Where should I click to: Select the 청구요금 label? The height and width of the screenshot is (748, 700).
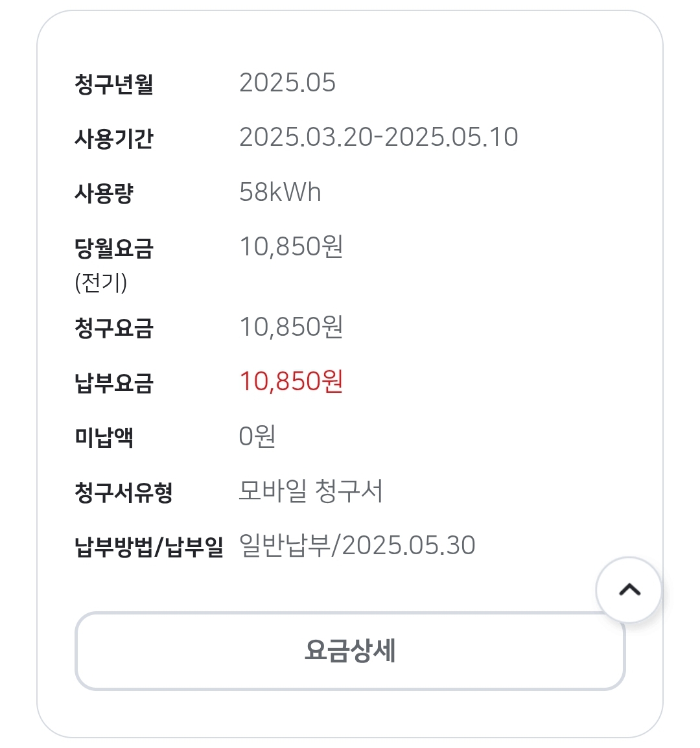114,329
